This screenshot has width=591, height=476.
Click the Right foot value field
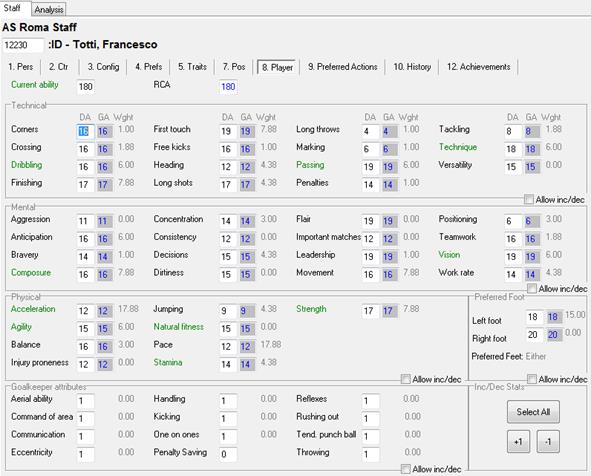pos(534,335)
